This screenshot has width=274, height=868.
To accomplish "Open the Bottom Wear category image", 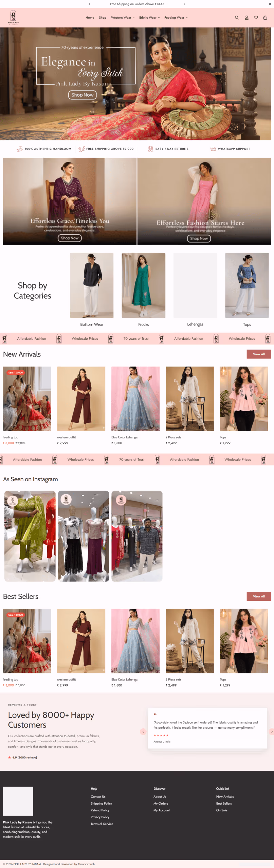I will (x=92, y=285).
